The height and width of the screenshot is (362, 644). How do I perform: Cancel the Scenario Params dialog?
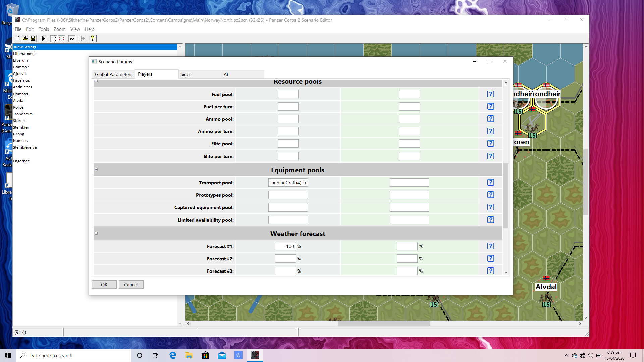(x=131, y=285)
